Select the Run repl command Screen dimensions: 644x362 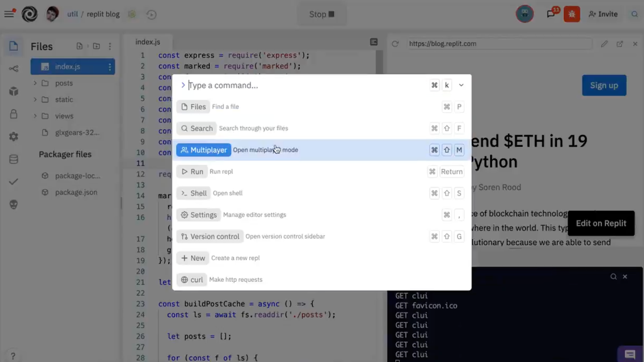coord(322,172)
